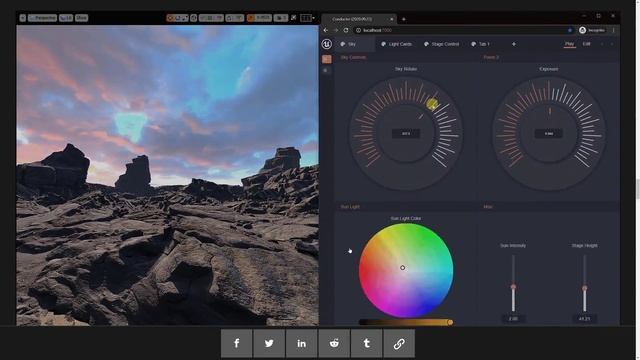The height and width of the screenshot is (360, 640).
Task: Open the Show menu in viewport toolbar
Action: point(81,18)
